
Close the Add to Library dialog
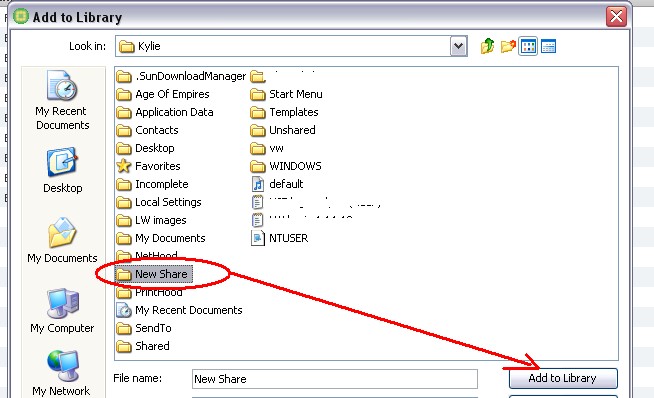click(616, 17)
